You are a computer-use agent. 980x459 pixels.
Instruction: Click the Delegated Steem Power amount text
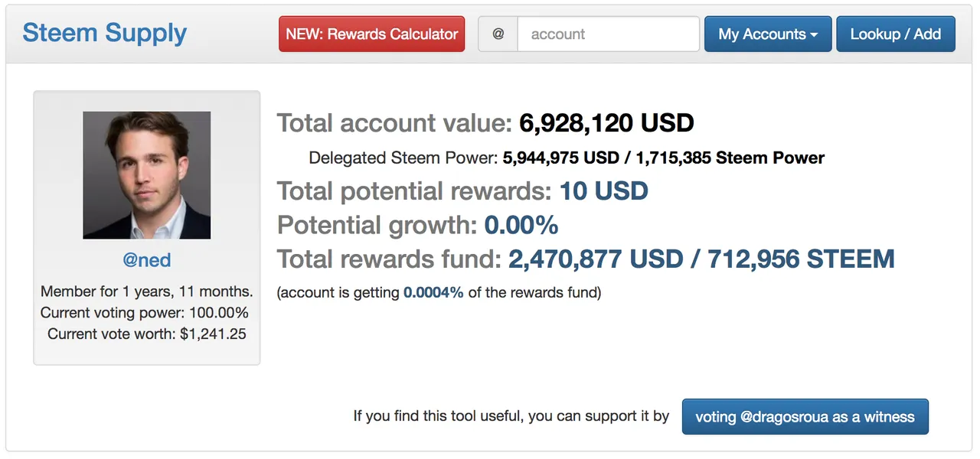[663, 158]
